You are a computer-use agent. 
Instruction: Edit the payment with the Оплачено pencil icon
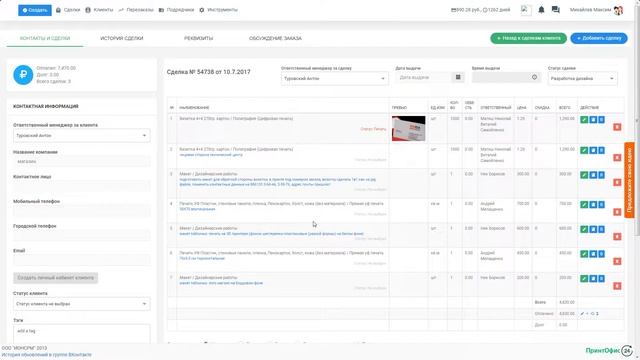(x=582, y=313)
